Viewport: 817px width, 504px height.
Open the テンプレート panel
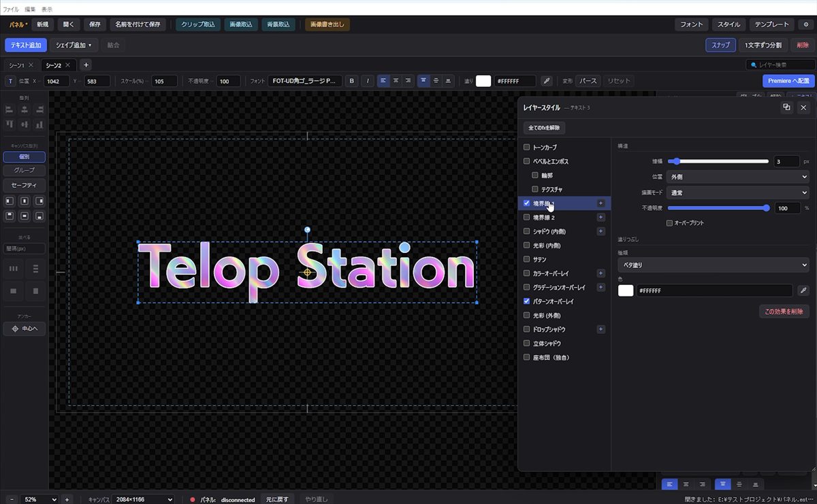click(x=771, y=24)
